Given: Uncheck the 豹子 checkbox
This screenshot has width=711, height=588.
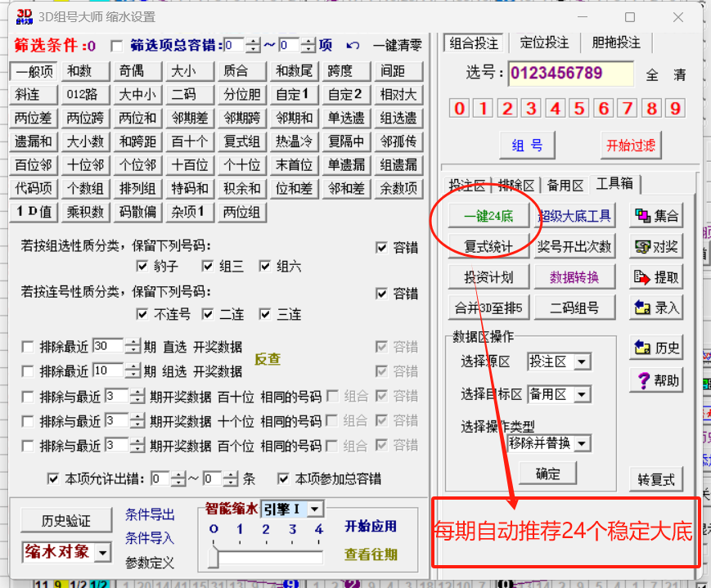Looking at the screenshot, I should pos(143,266).
